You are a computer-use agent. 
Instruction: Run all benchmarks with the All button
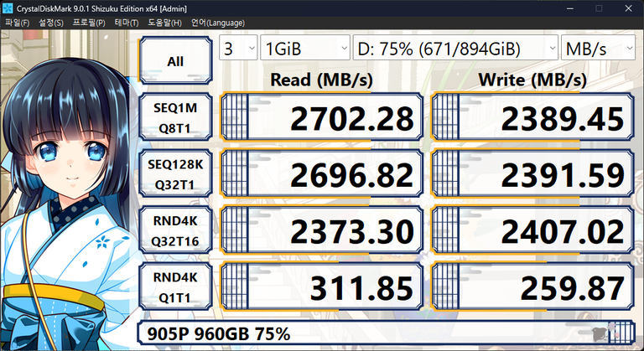pyautogui.click(x=175, y=60)
